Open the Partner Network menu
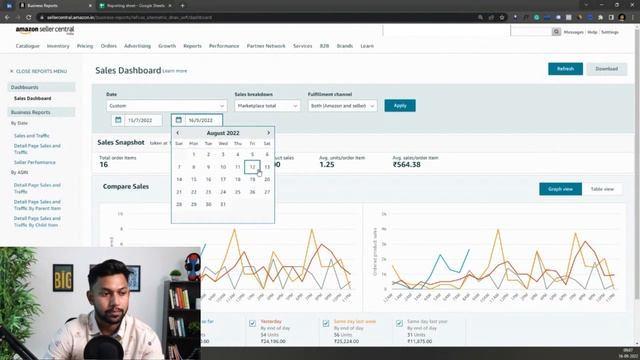The width and height of the screenshot is (640, 360). click(266, 46)
